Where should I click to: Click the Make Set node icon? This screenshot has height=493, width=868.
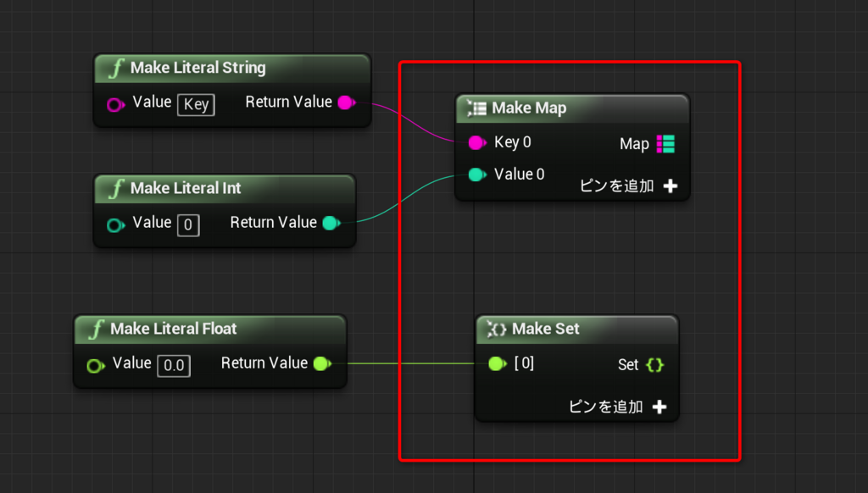pyautogui.click(x=496, y=330)
